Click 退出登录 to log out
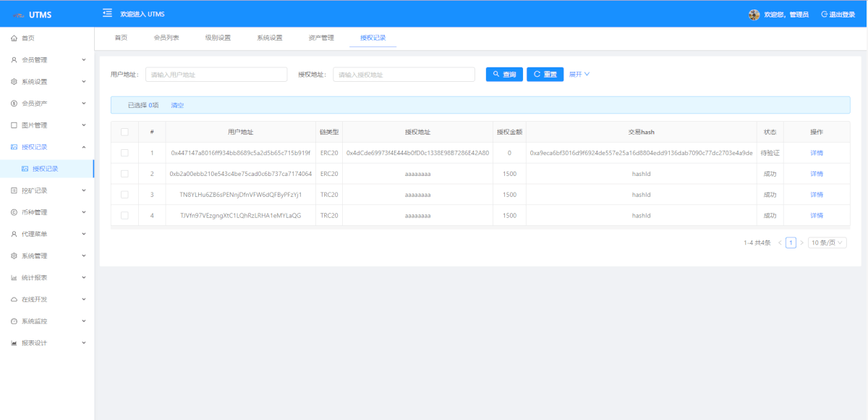This screenshot has width=868, height=420. click(838, 14)
